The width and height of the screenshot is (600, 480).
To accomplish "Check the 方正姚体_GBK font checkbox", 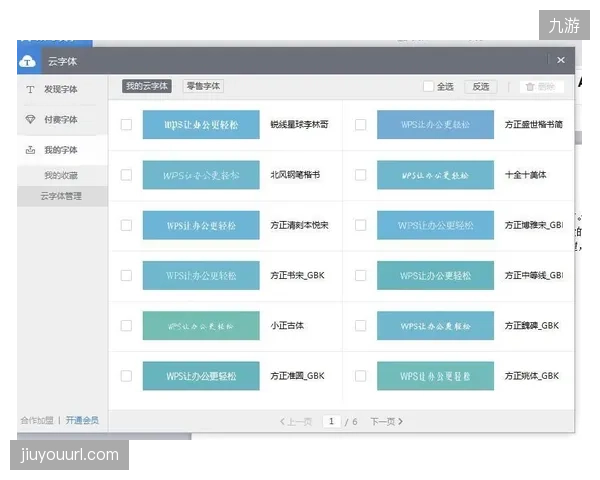I will click(x=360, y=376).
